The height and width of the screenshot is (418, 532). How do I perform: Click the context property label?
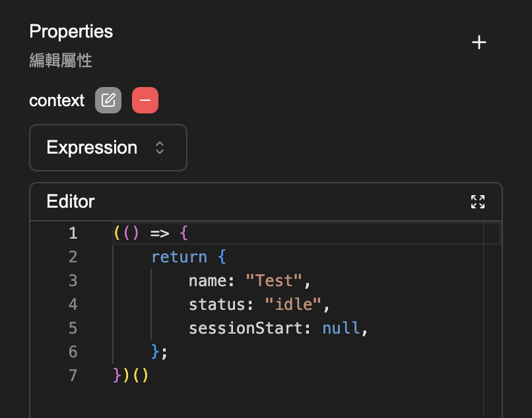point(57,101)
